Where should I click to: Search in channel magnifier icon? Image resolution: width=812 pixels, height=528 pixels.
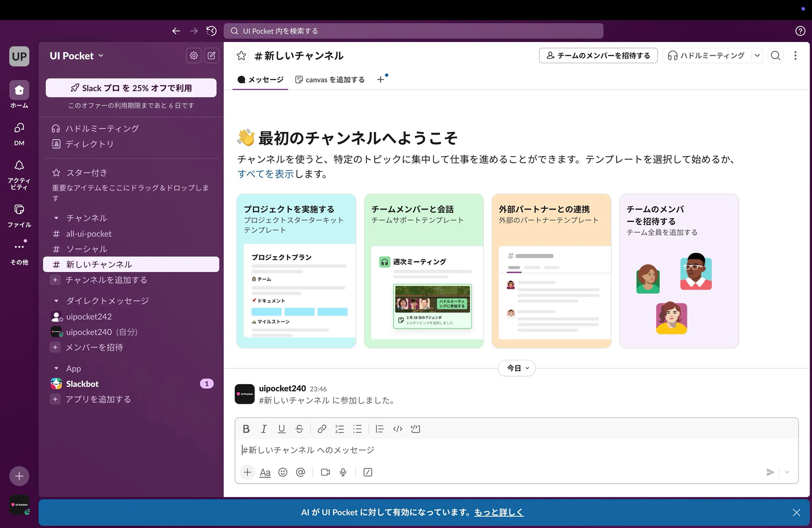(x=775, y=55)
